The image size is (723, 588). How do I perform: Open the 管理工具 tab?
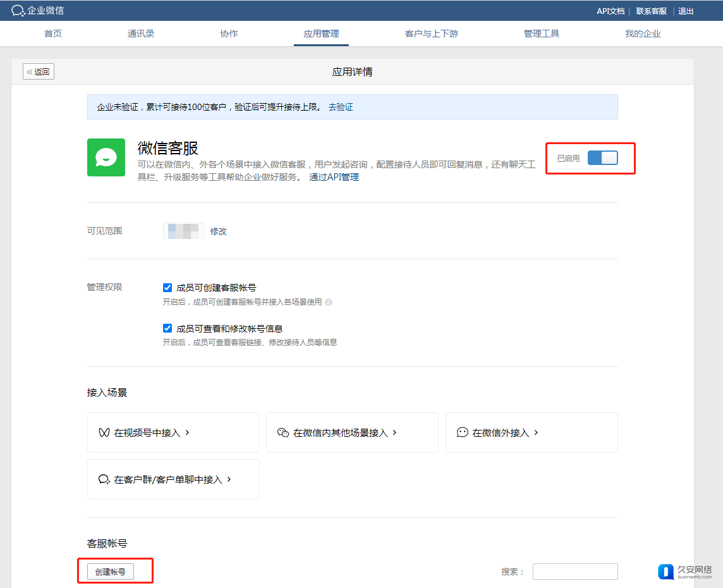(542, 34)
